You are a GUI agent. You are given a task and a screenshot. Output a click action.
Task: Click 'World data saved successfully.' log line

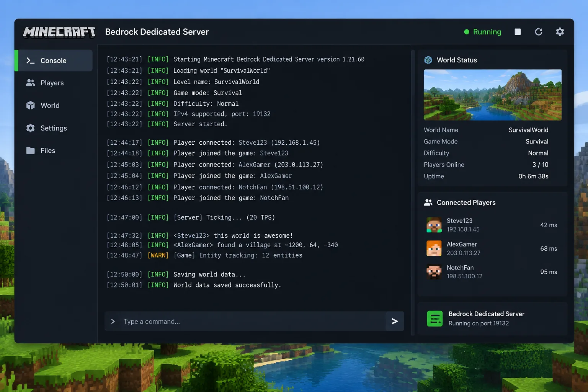click(194, 285)
